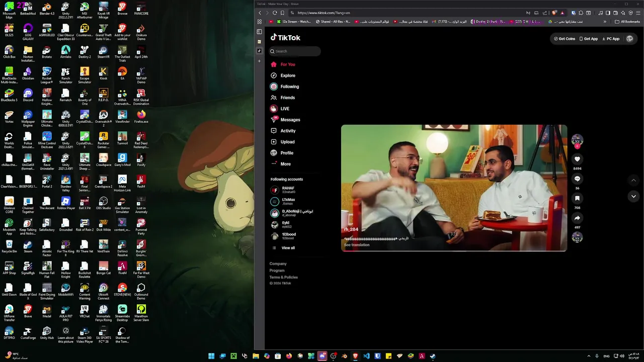This screenshot has height=362, width=644.
Task: Click the PC App download button
Action: tap(611, 39)
